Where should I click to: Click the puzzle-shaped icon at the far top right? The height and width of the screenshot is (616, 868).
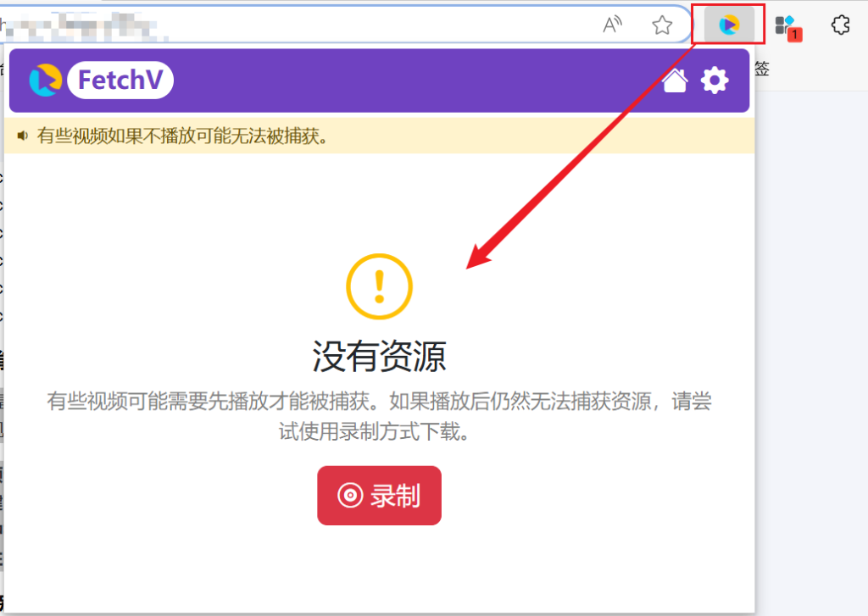click(x=840, y=25)
